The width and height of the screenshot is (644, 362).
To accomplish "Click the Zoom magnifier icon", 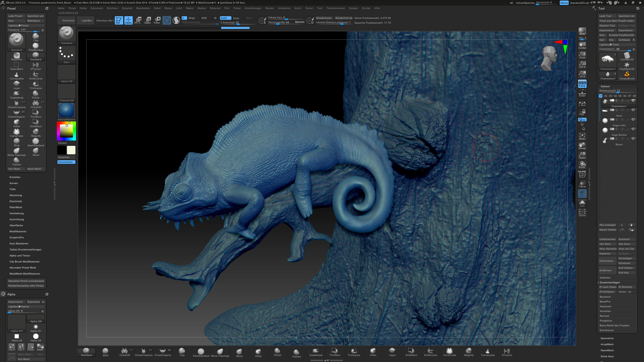I will click(x=582, y=55).
